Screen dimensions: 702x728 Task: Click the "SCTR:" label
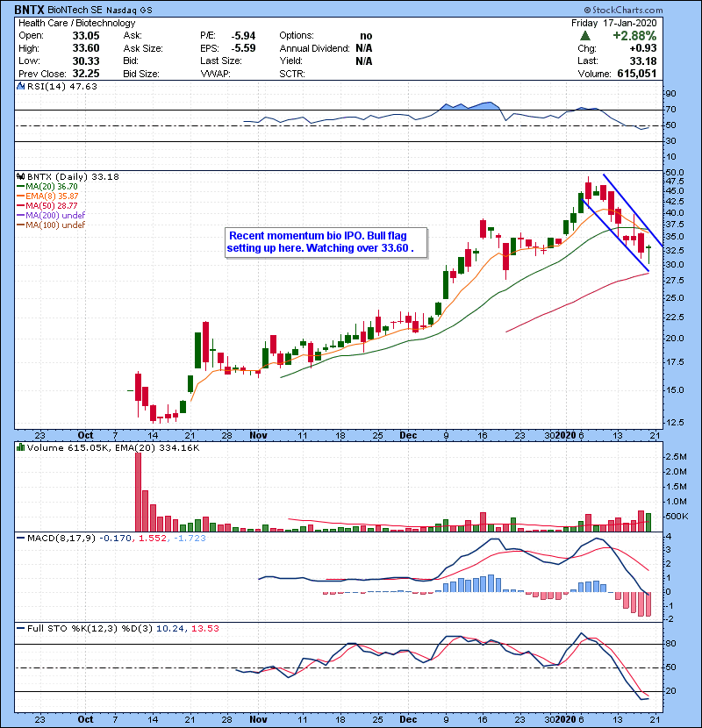point(292,74)
